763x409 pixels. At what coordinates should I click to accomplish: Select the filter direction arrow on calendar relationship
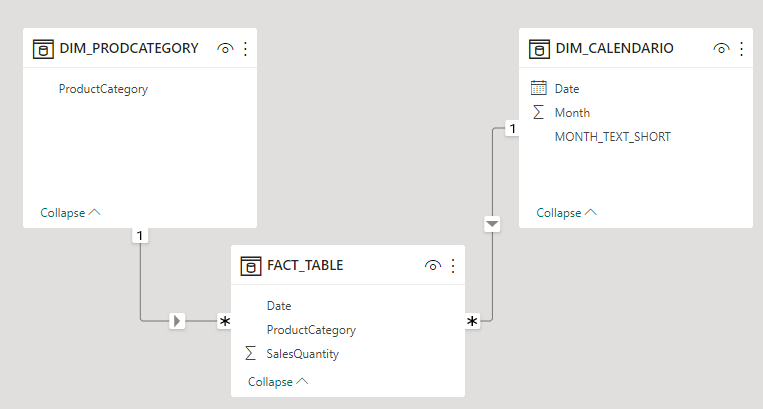[x=492, y=224]
